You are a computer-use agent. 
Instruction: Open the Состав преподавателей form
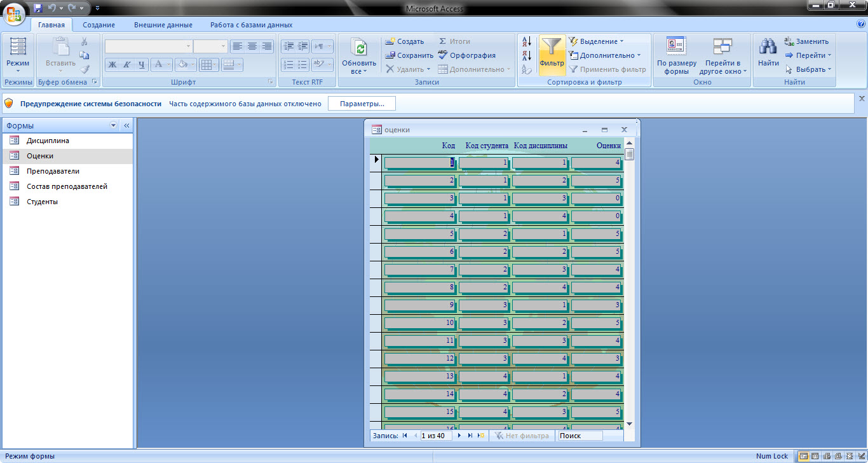[68, 186]
